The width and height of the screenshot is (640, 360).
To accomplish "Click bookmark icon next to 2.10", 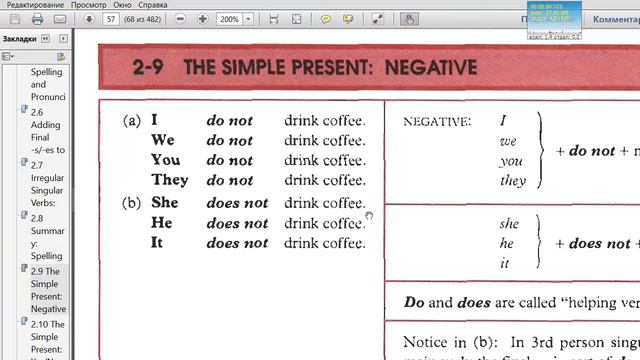I will tap(24, 322).
